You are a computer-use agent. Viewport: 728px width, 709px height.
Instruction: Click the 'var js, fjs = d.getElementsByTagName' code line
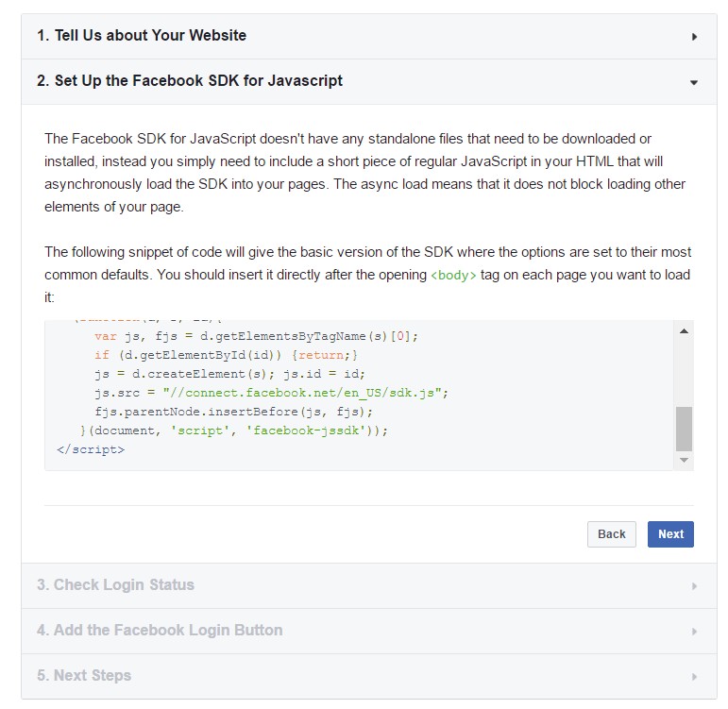256,336
